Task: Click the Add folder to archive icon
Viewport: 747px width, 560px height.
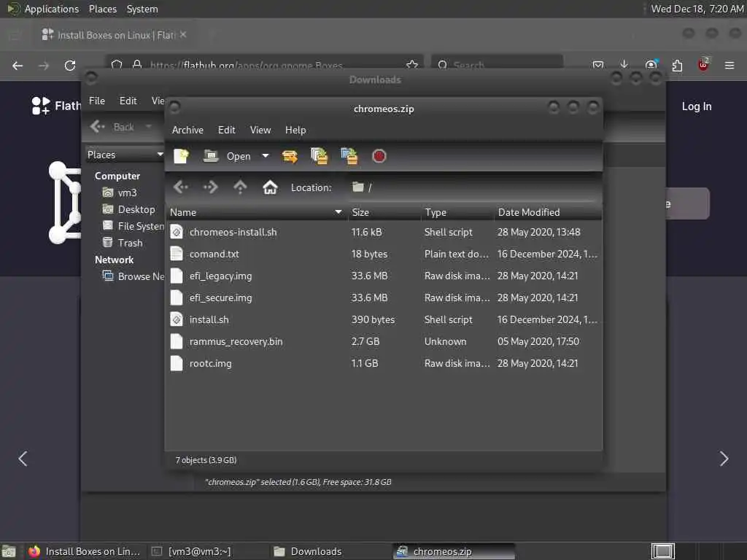Action: pos(349,156)
